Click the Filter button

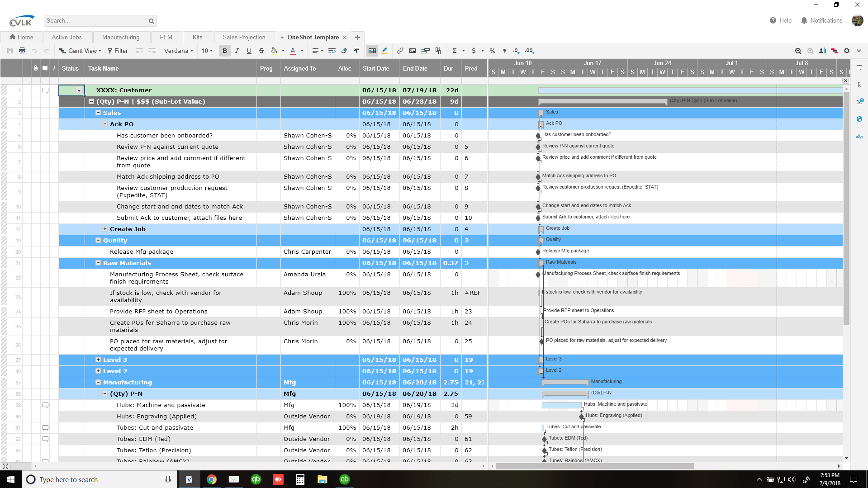click(x=118, y=51)
